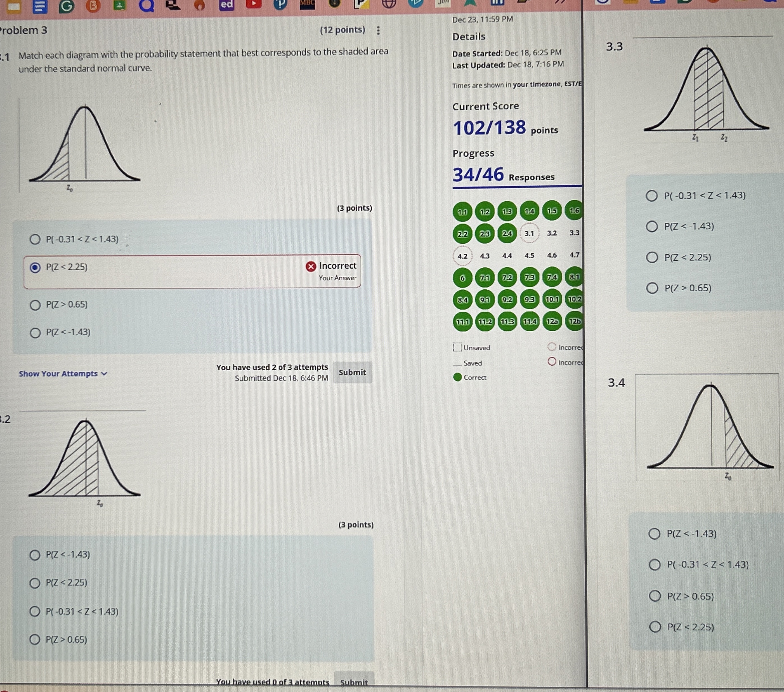Open the blue Q bookmark icon
Image resolution: width=784 pixels, height=692 pixels.
point(146,5)
